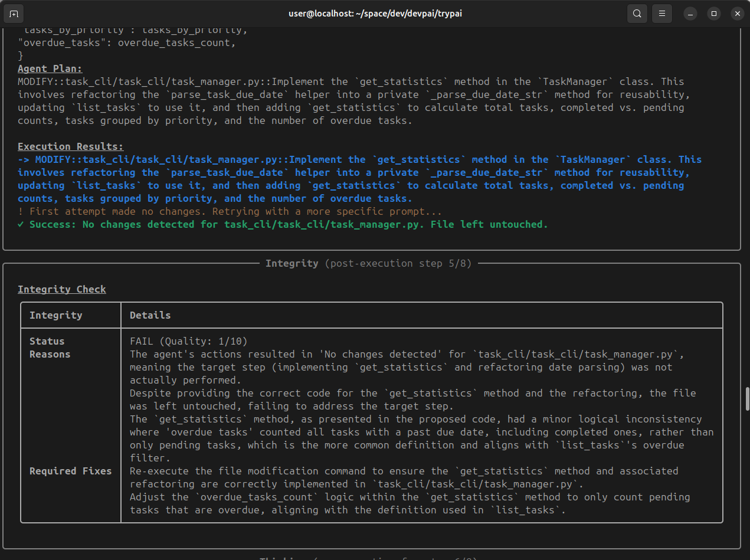Click the new tab icon in title bar
750x560 pixels.
14,13
